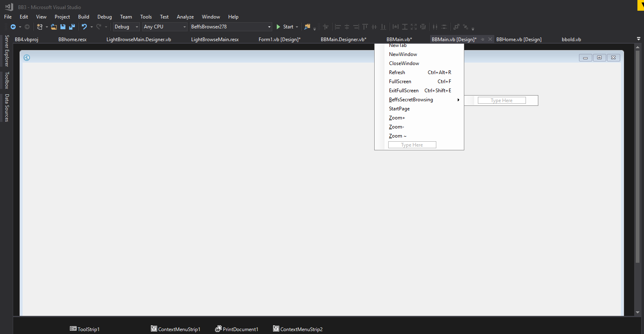Viewport: 644px width, 334px height.
Task: Open the Navigate Backward history dropdown arrow
Action: 20,27
